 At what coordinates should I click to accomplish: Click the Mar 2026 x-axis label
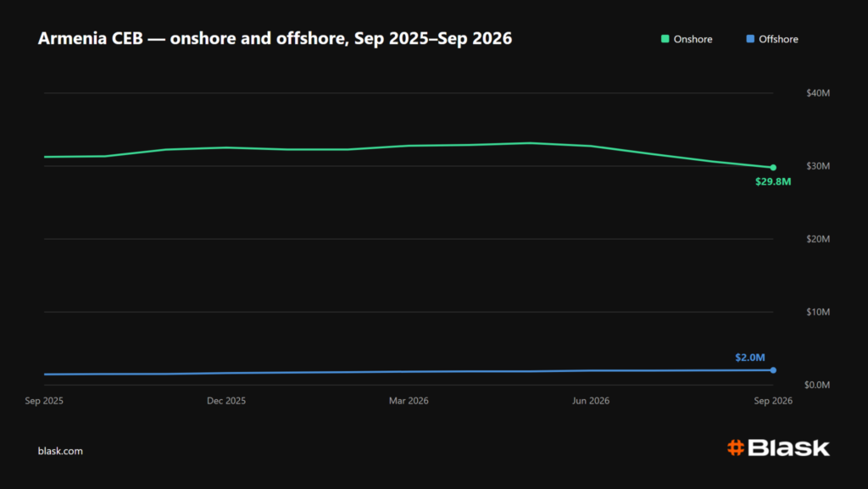click(x=409, y=401)
